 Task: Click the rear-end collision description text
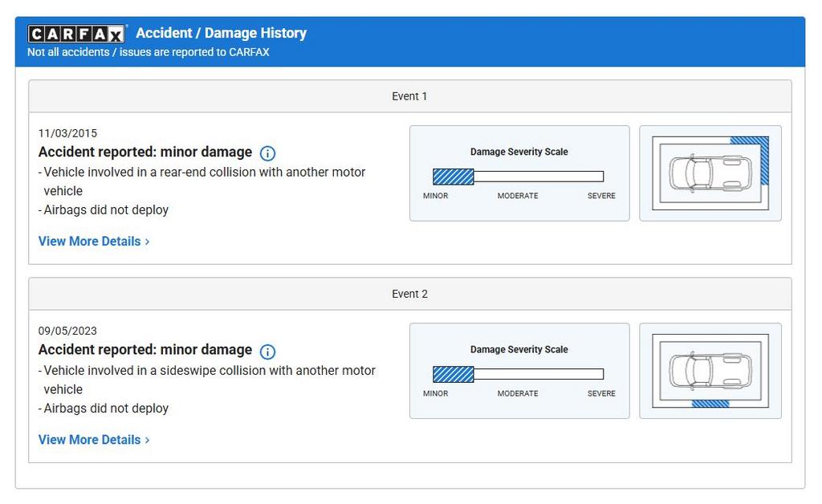[x=204, y=173]
